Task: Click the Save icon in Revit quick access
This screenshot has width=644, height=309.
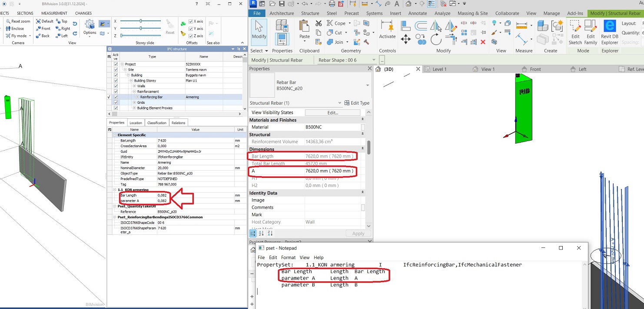Action: pos(282,4)
